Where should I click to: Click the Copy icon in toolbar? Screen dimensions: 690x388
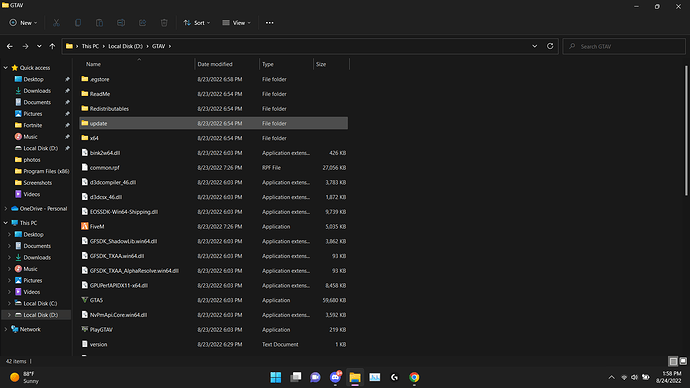(78, 23)
